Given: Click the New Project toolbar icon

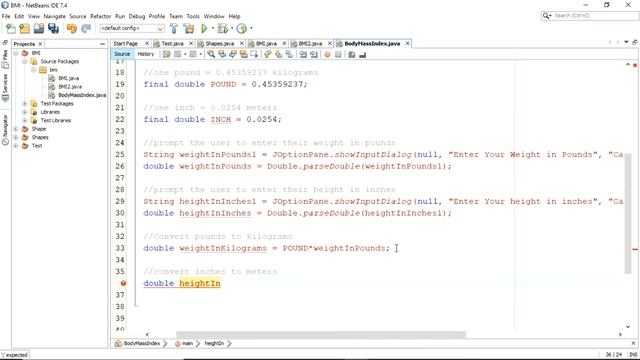Looking at the screenshot, I should tap(24, 29).
